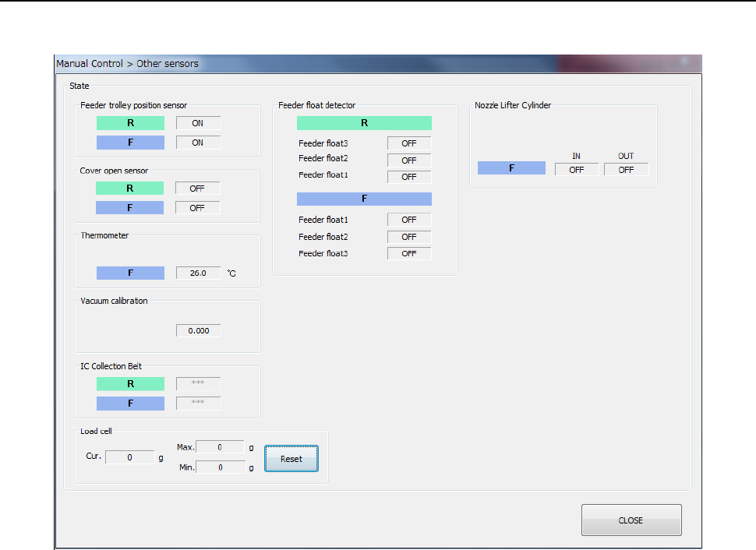The width and height of the screenshot is (756, 550).
Task: Click Feeder trolley F status ON field
Action: pos(198,143)
